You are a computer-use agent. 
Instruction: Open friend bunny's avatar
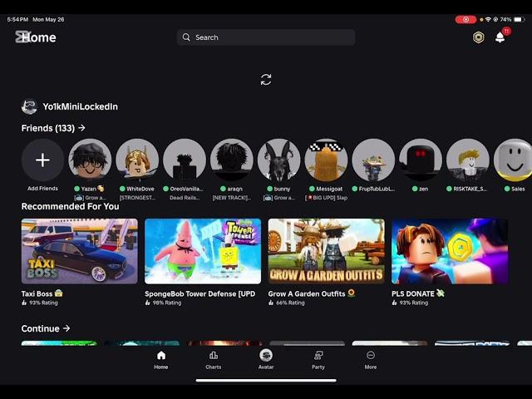pyautogui.click(x=279, y=160)
